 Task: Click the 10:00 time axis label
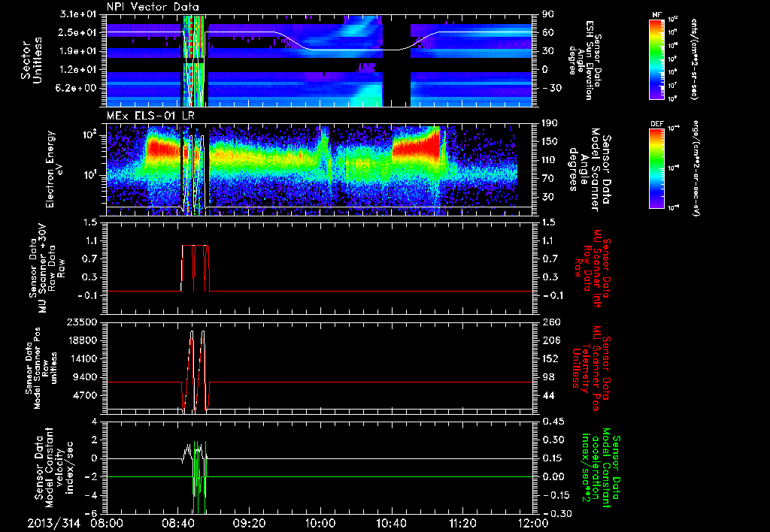(x=320, y=523)
